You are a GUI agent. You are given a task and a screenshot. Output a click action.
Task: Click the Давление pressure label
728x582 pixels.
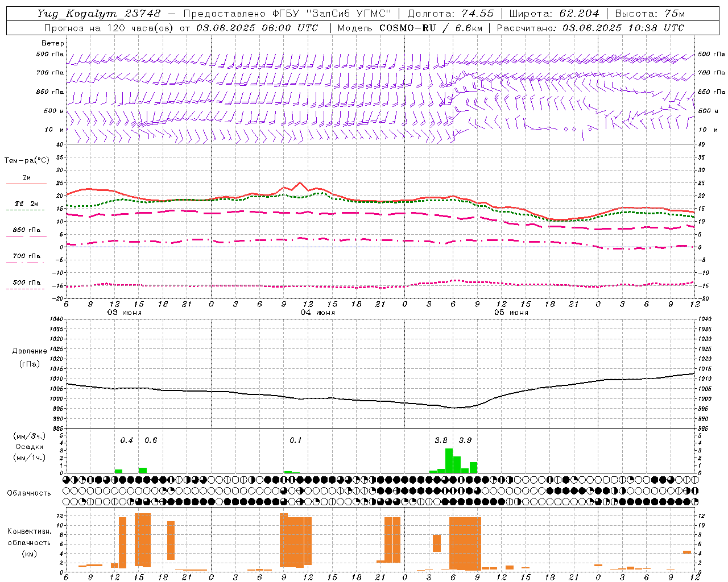click(30, 351)
